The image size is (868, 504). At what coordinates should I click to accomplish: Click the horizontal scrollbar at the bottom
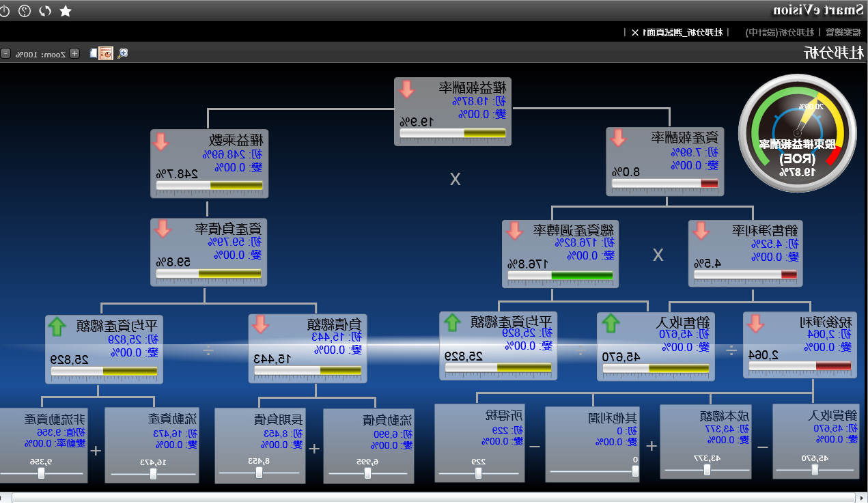coord(434,498)
